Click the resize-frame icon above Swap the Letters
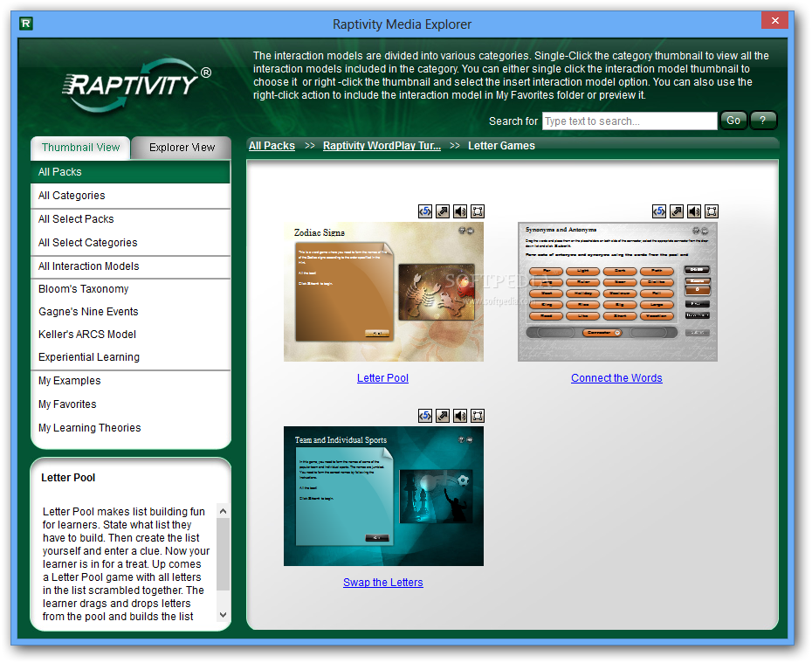Image resolution: width=812 pixels, height=663 pixels. (x=478, y=416)
